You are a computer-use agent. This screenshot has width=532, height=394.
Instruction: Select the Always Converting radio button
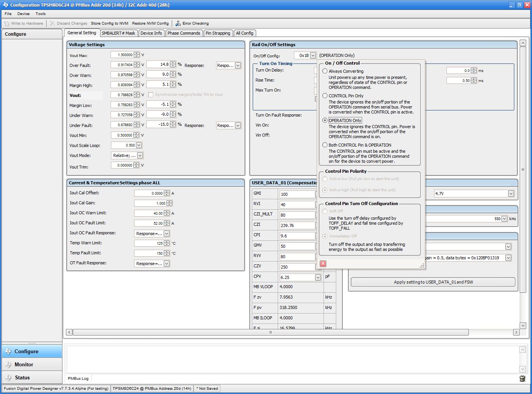325,71
